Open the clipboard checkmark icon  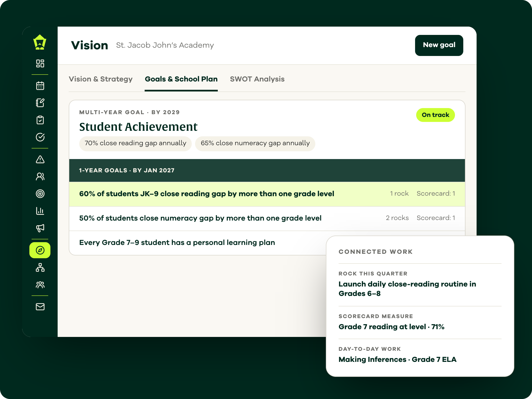(x=40, y=120)
